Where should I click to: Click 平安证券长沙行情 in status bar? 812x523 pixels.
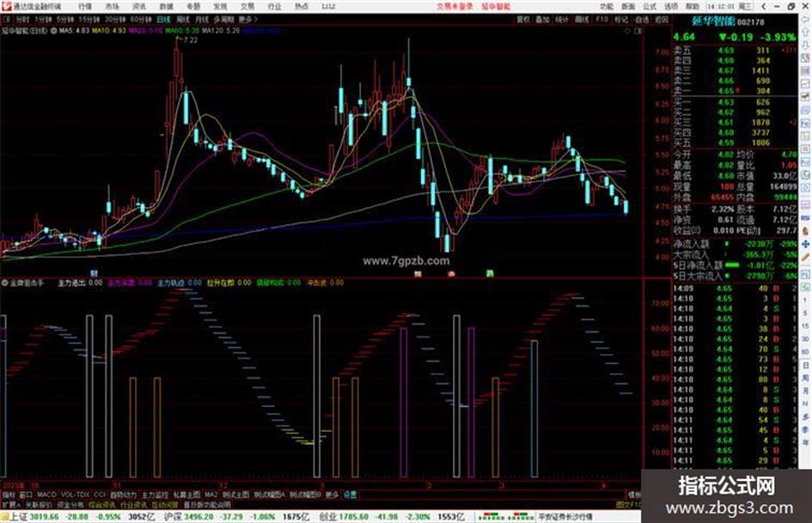coord(565,517)
